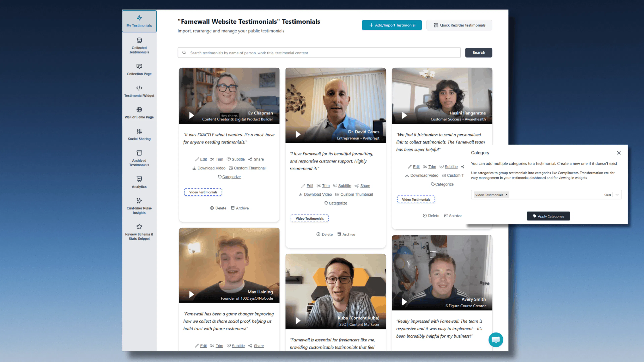Play Ev Chapman's video testimonial
644x362 pixels.
(191, 115)
